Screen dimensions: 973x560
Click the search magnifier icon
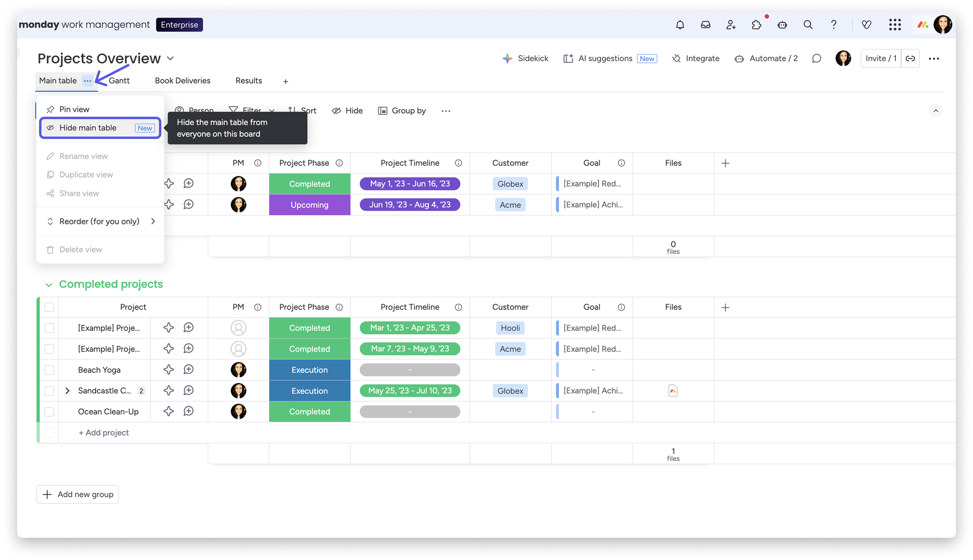click(808, 25)
